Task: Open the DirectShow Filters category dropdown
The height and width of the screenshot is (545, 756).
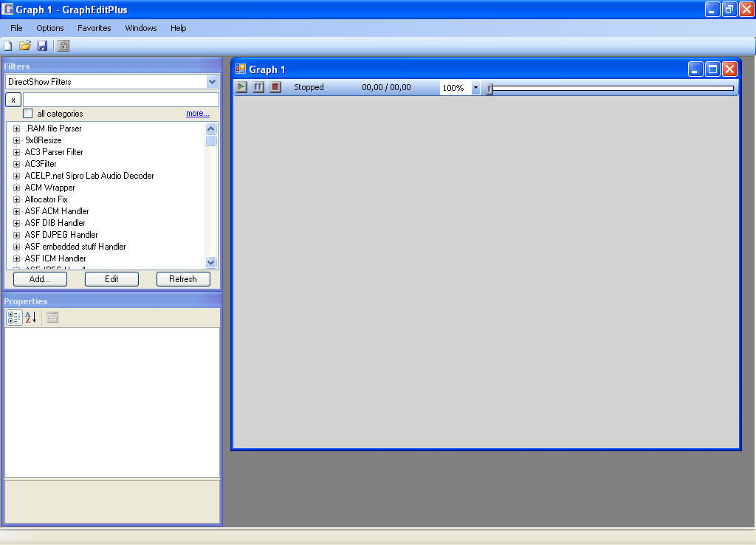Action: coord(212,81)
